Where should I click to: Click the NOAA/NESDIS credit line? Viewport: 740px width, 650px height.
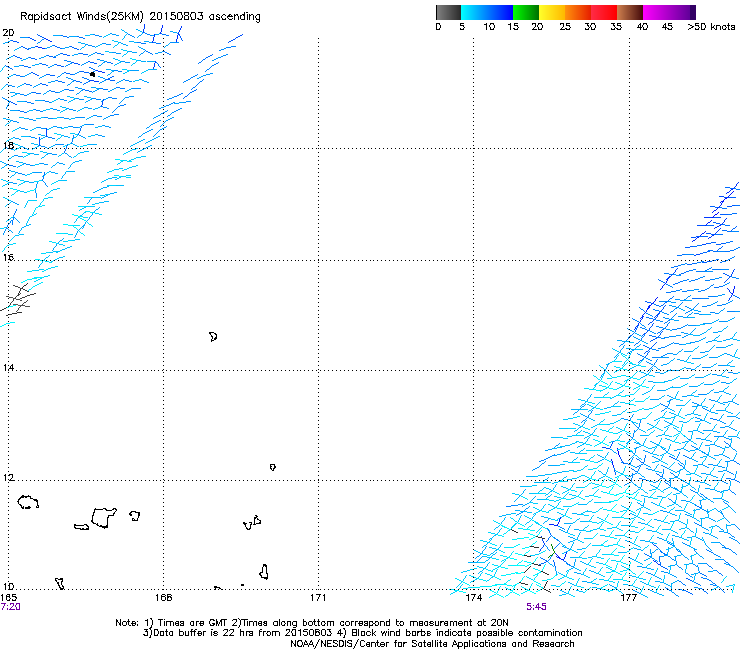[x=432, y=644]
